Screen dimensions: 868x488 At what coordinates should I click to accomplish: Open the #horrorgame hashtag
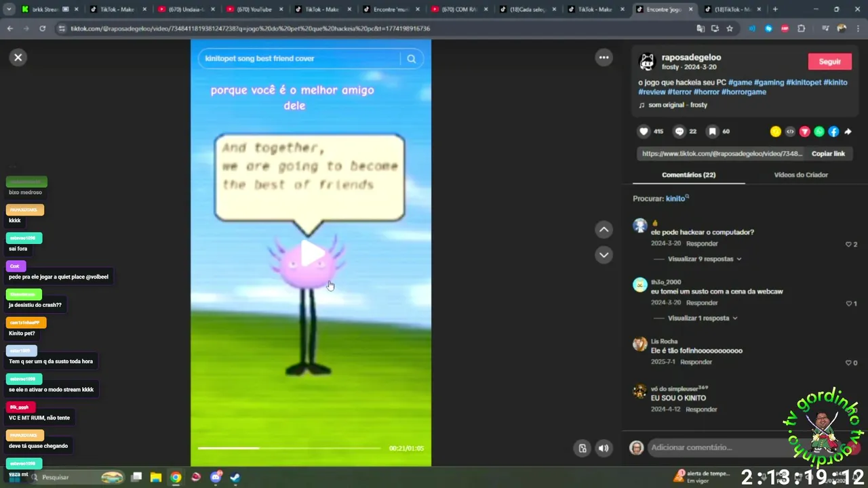(x=743, y=92)
